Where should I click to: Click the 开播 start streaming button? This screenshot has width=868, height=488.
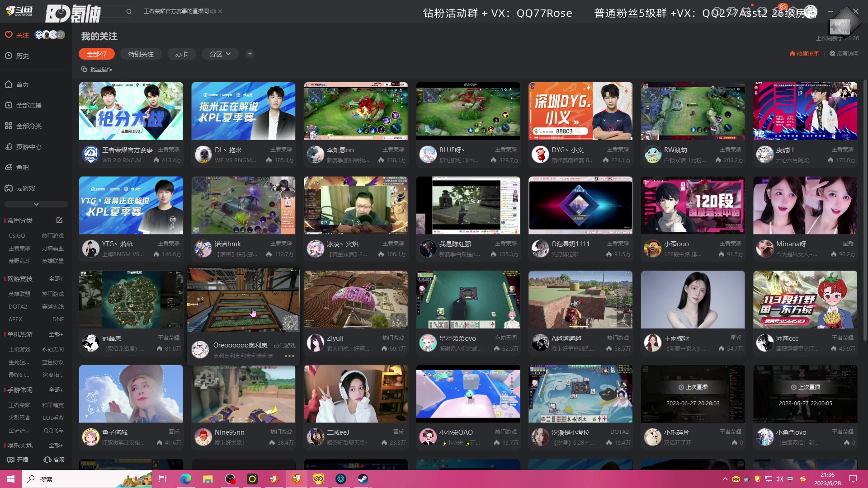pyautogui.click(x=18, y=460)
